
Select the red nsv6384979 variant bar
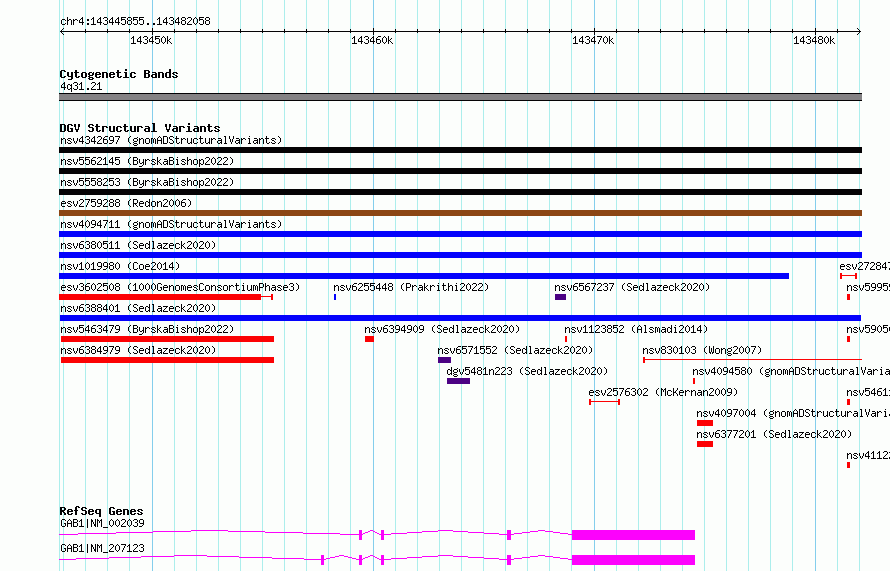pyautogui.click(x=167, y=360)
